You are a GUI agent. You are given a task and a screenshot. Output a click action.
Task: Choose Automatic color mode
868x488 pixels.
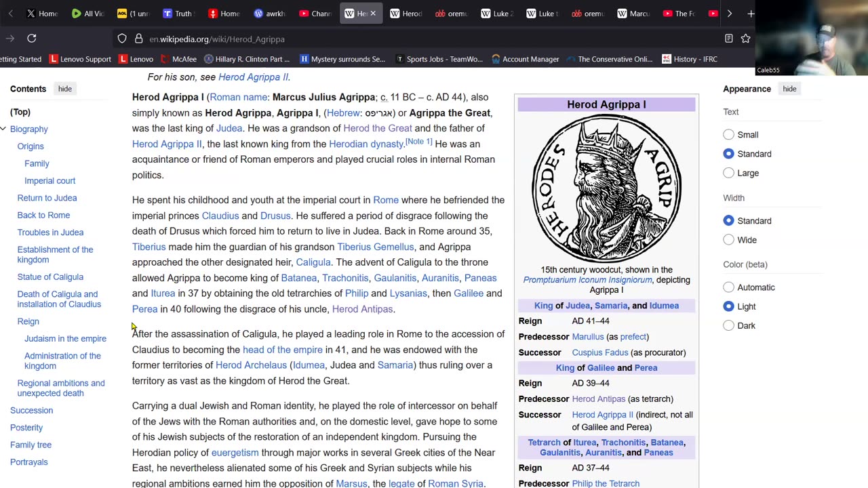click(728, 287)
